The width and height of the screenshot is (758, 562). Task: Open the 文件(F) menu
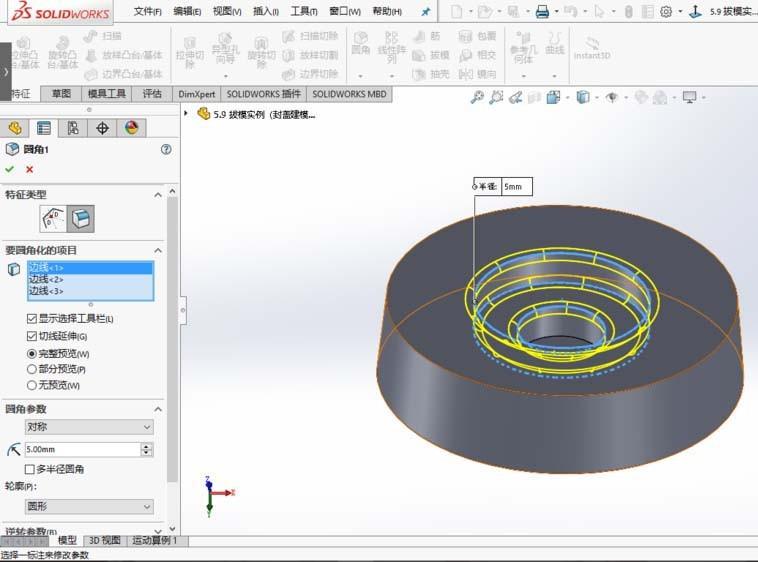(147, 12)
